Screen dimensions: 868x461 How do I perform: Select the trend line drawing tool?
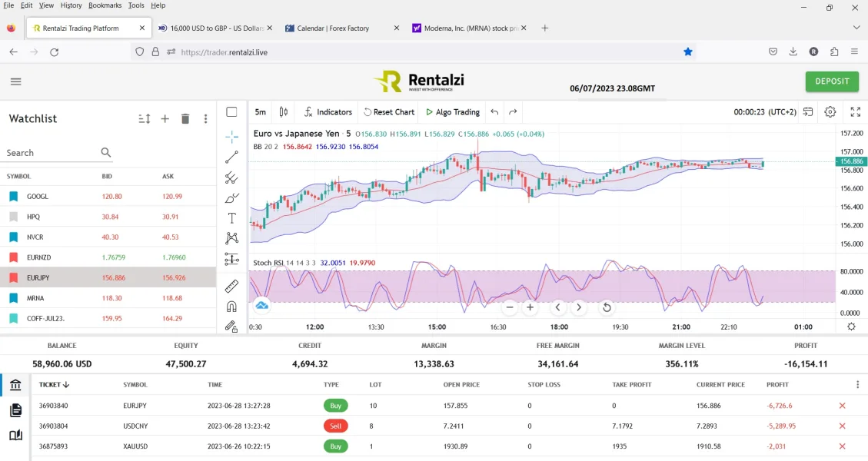click(231, 158)
